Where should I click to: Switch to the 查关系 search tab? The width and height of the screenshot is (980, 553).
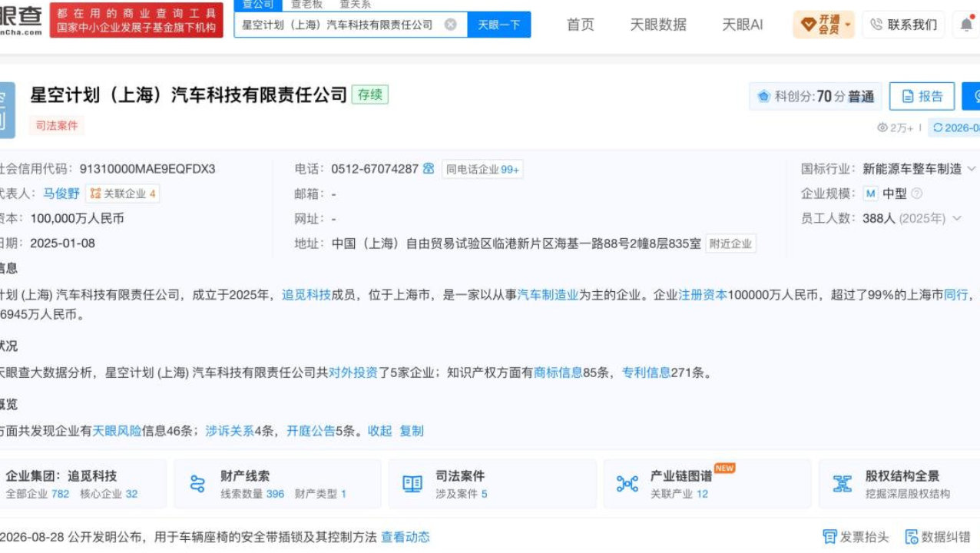[x=355, y=5]
